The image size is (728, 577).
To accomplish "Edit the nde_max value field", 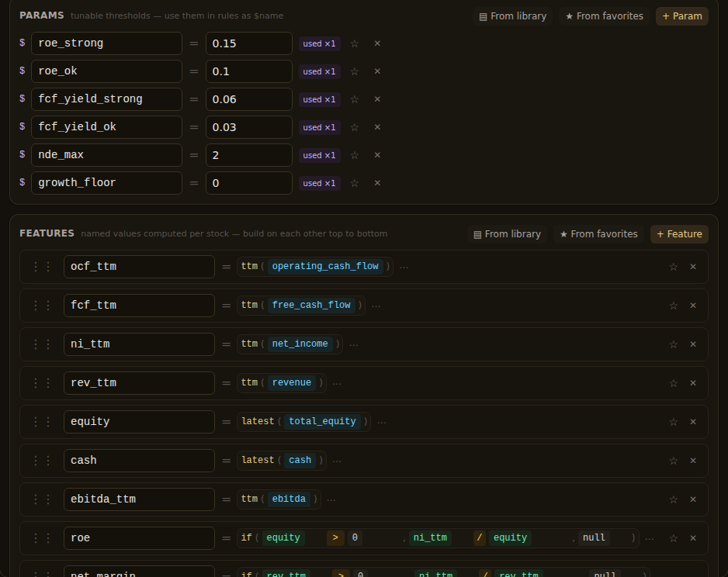I will click(x=249, y=155).
